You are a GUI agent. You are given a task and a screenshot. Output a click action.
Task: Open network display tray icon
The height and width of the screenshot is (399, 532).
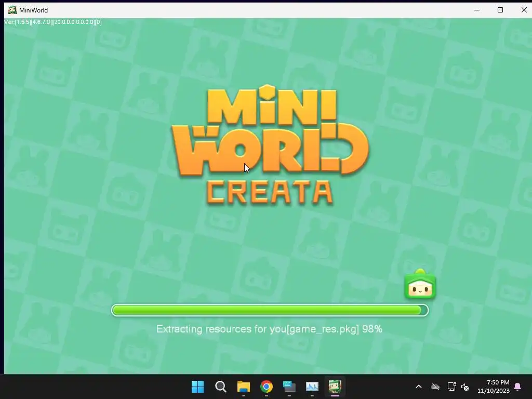pyautogui.click(x=451, y=387)
